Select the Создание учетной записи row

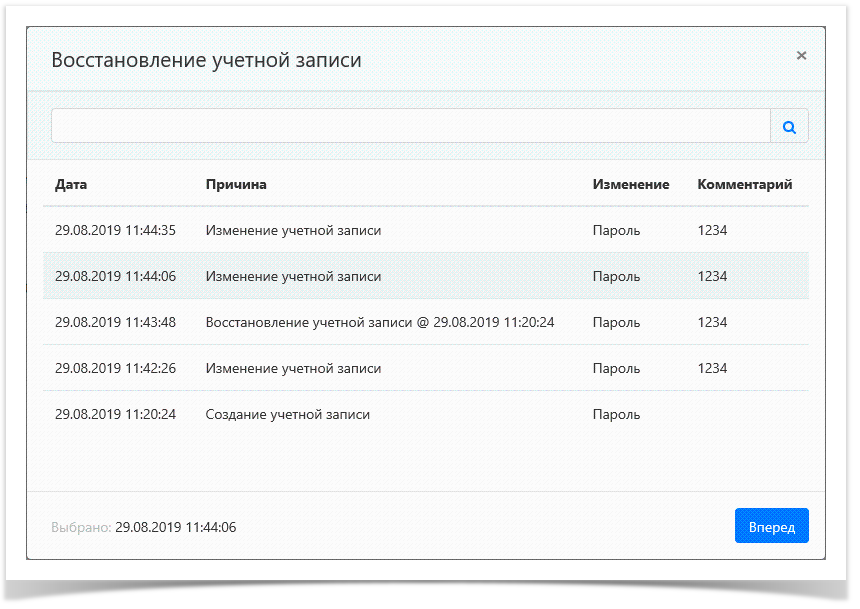pyautogui.click(x=300, y=414)
